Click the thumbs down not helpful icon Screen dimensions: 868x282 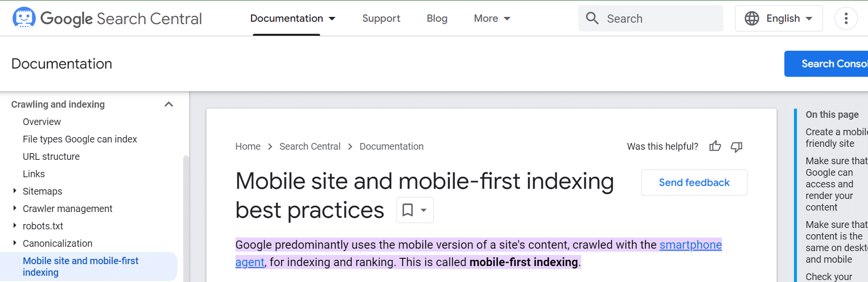pyautogui.click(x=736, y=146)
